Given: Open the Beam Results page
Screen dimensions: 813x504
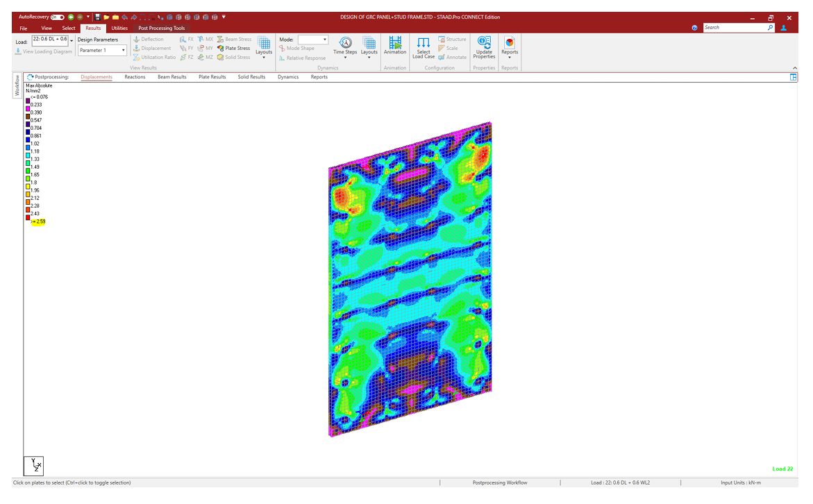Looking at the screenshot, I should pos(171,77).
